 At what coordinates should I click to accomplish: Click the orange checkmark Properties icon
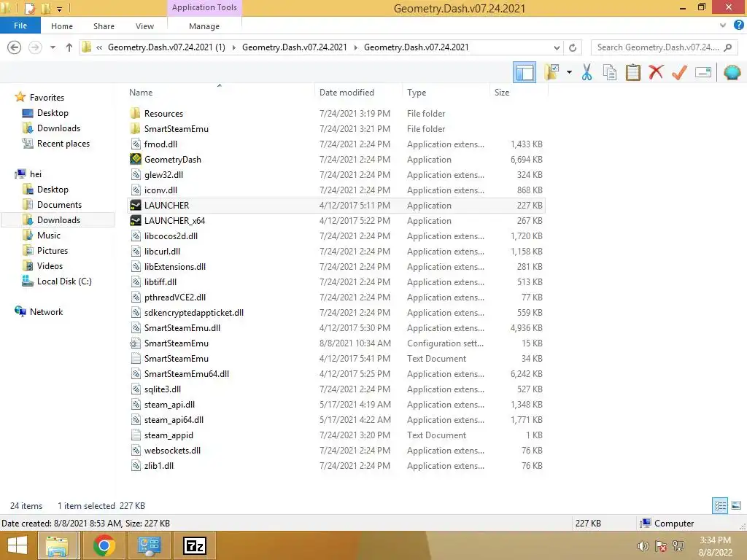(x=679, y=72)
